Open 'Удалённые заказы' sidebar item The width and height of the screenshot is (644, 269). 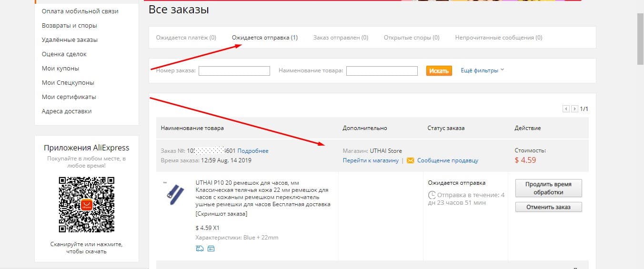pos(70,40)
